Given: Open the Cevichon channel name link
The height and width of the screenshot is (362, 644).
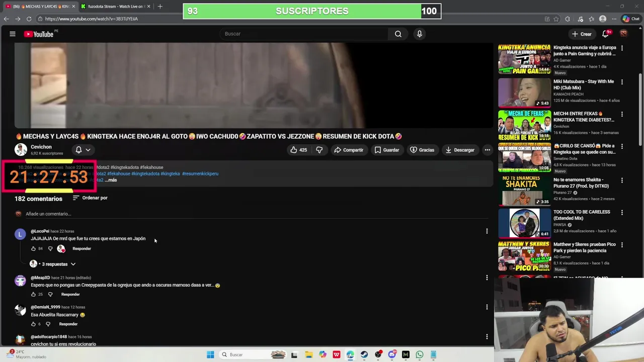Looking at the screenshot, I should tap(41, 147).
